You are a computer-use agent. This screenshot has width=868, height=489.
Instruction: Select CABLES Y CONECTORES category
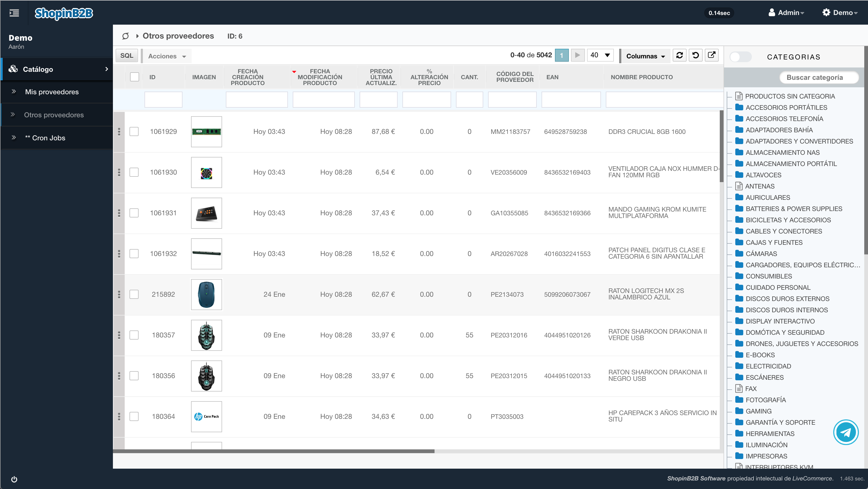pos(784,231)
